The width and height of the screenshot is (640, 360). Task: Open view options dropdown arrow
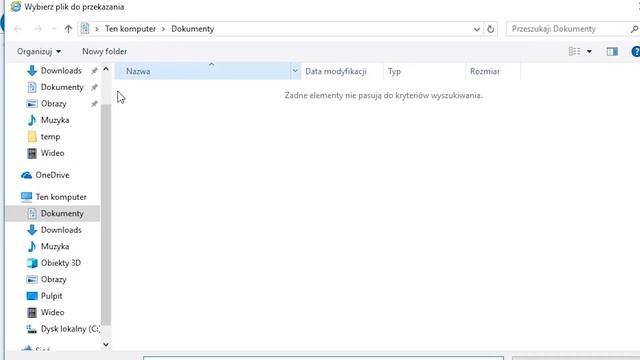(589, 51)
